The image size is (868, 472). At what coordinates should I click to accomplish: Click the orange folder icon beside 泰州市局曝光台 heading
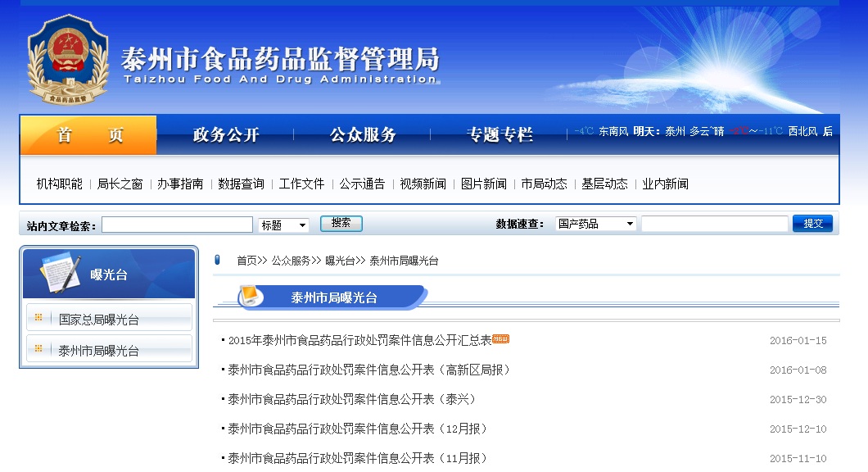(251, 296)
